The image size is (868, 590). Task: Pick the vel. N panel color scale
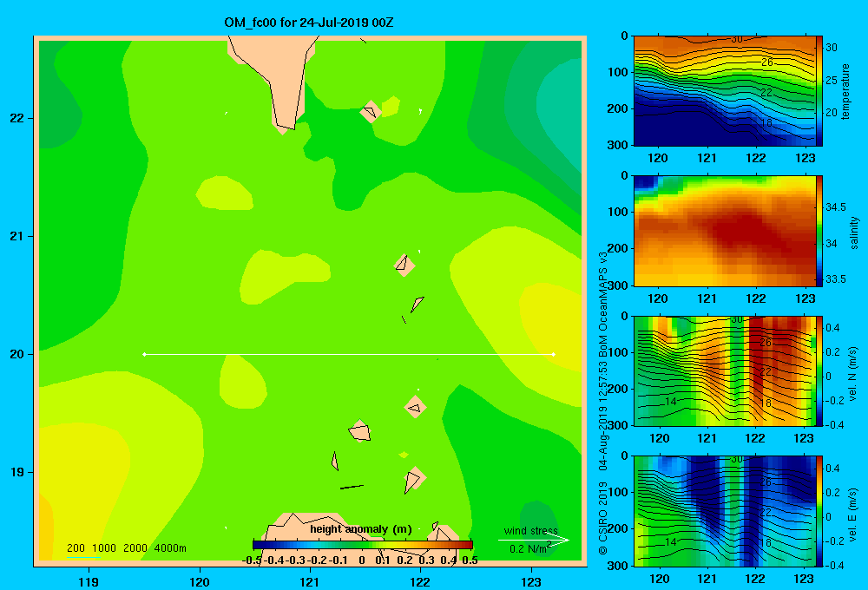(x=819, y=371)
